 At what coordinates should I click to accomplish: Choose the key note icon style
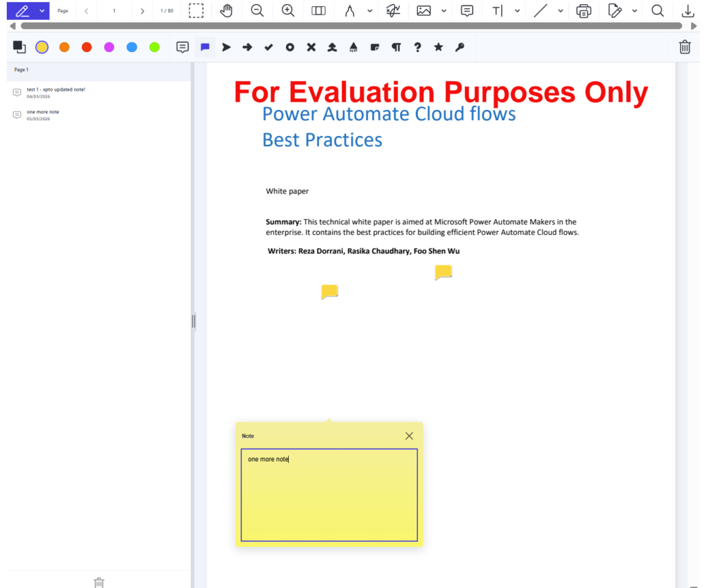click(x=460, y=47)
